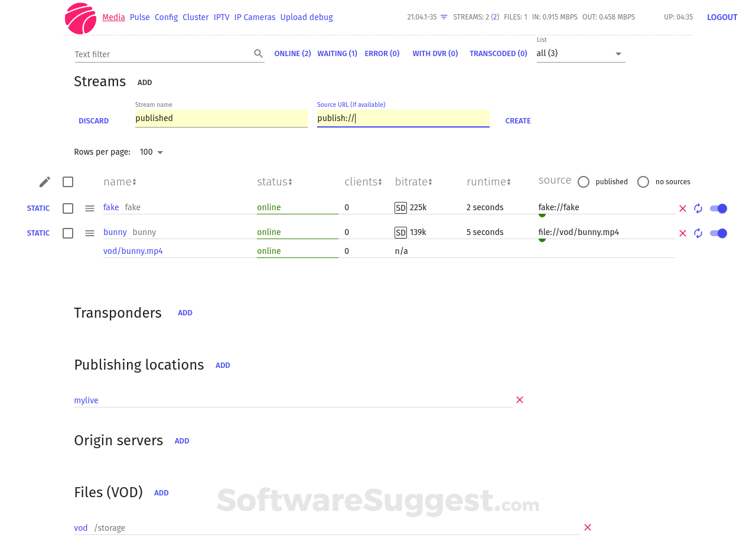
Task: Remove the mylive publishing location
Action: (x=520, y=400)
